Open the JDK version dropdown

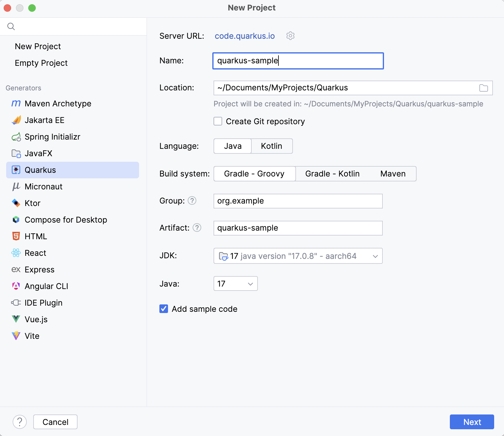coord(298,256)
